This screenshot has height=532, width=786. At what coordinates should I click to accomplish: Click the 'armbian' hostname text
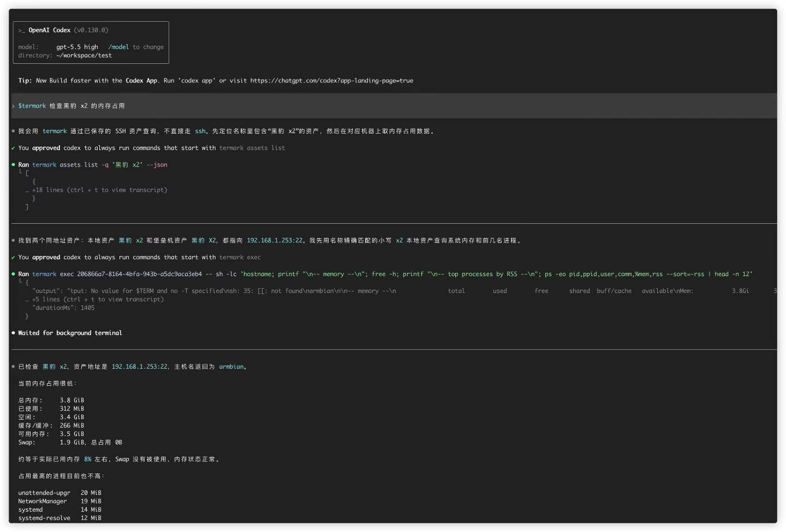point(231,367)
